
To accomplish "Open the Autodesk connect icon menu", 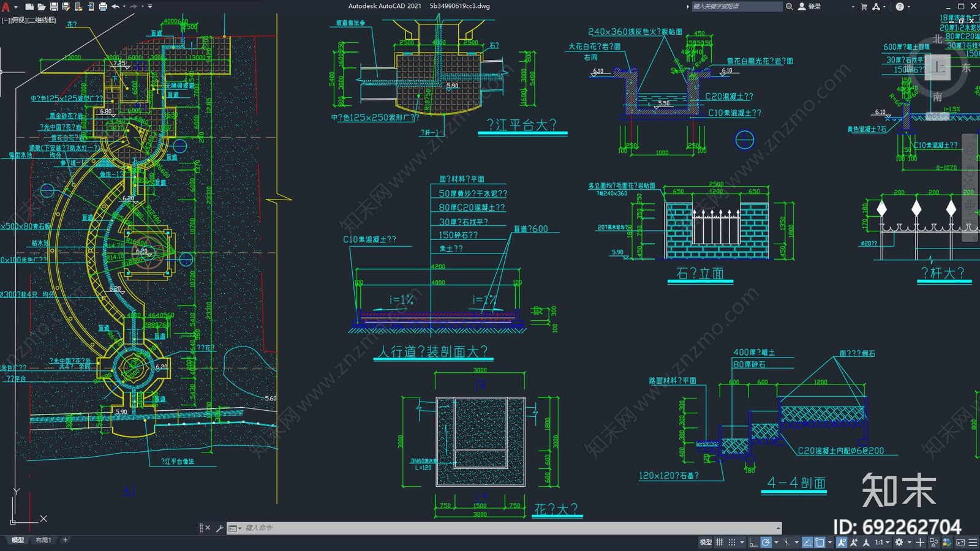I will 876,7.
